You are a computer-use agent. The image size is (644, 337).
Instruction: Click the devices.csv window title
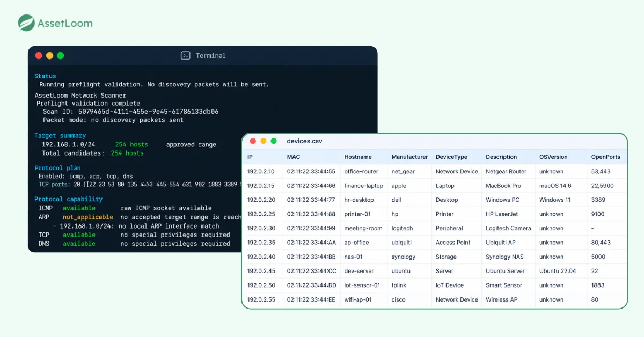click(x=305, y=141)
